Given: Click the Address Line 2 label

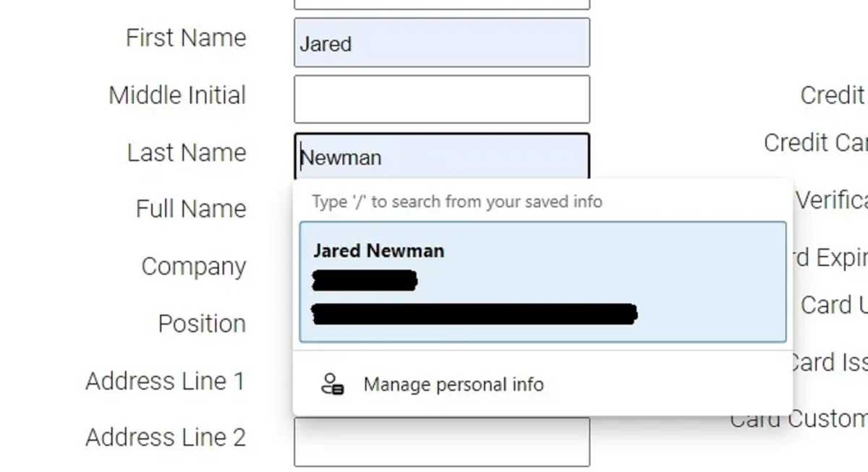Looking at the screenshot, I should [x=166, y=437].
